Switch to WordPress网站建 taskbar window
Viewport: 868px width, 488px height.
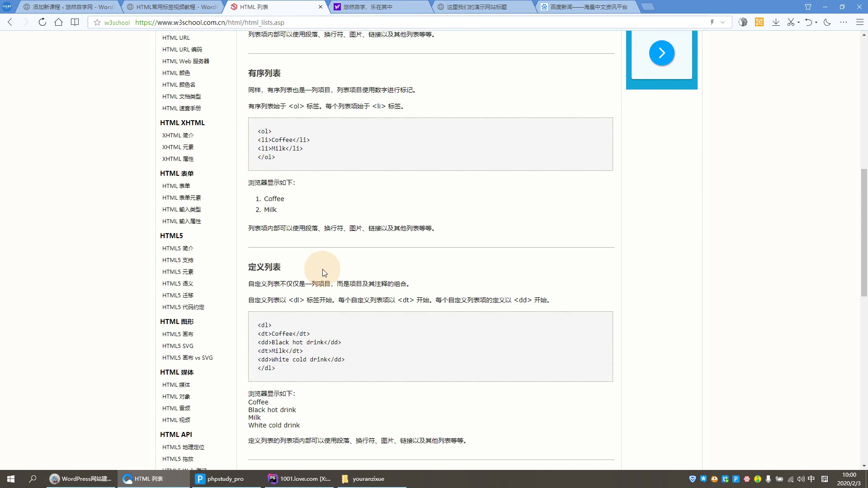[x=81, y=479]
